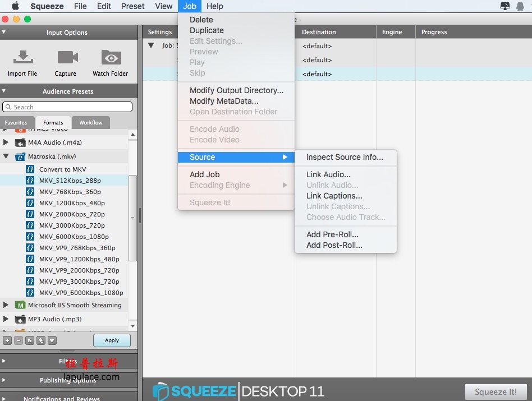
Task: Switch to the Favorites tab
Action: point(16,123)
